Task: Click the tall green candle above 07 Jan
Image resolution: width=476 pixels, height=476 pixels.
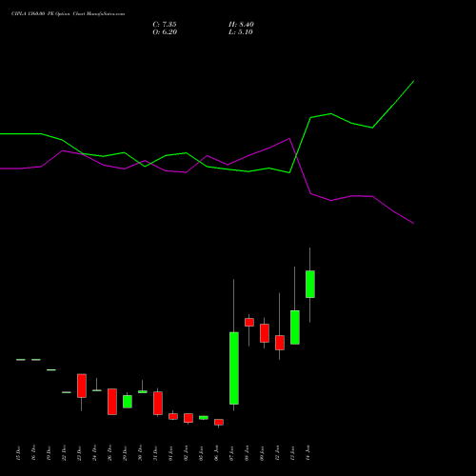Action: click(234, 368)
